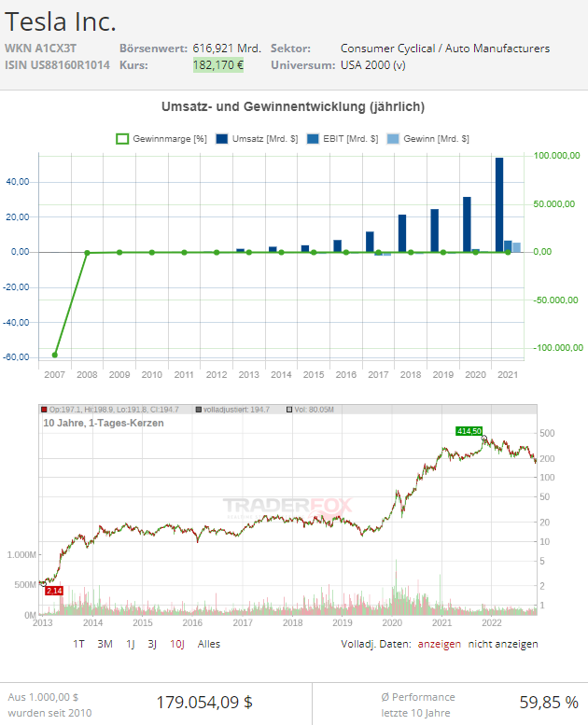588x725 pixels.
Task: Select the 1T chart timeframe
Action: tap(78, 644)
